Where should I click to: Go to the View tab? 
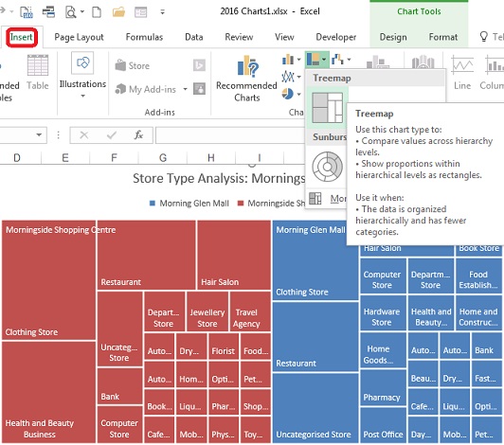pos(284,37)
